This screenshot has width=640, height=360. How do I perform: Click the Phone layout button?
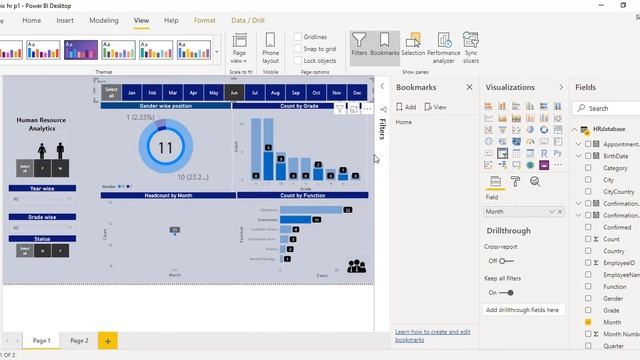pos(270,48)
